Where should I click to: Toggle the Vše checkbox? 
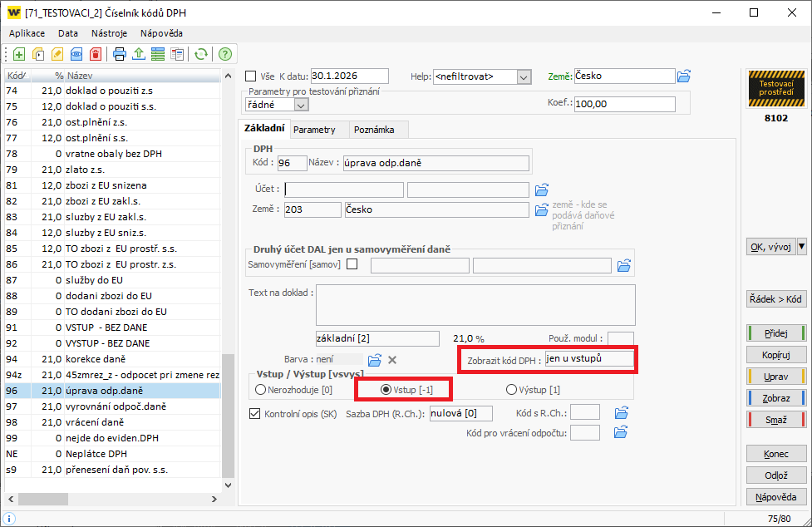(x=251, y=76)
